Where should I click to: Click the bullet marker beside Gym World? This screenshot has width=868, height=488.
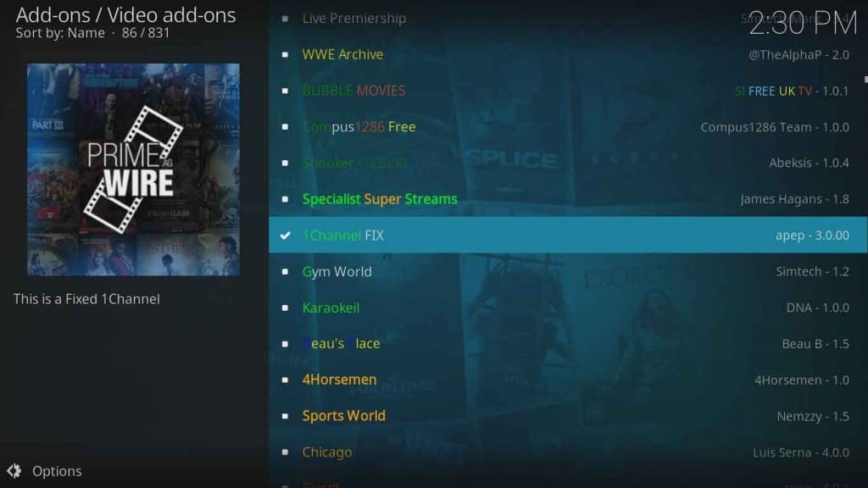[x=285, y=272]
